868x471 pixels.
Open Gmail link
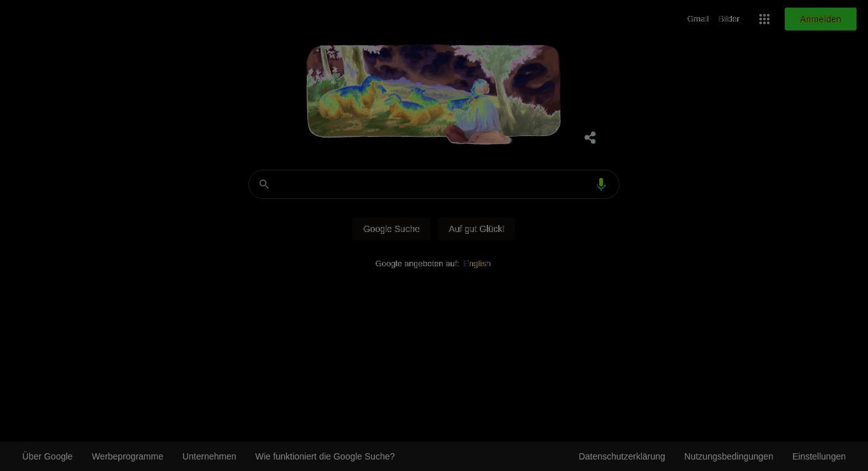(x=698, y=19)
